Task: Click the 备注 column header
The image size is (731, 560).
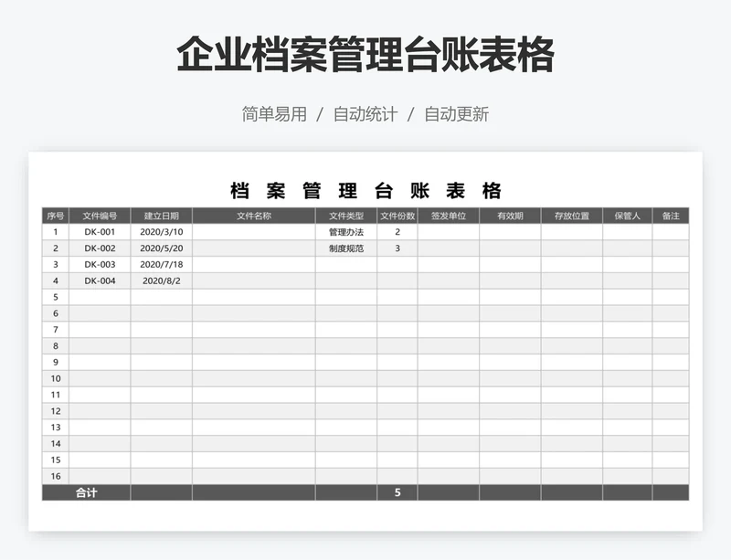Action: pos(671,216)
